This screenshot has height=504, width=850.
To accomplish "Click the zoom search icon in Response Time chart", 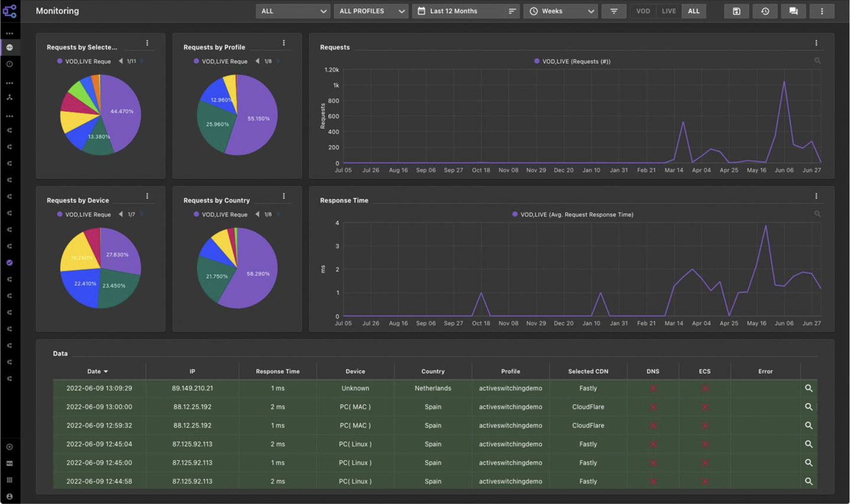I will [x=817, y=214].
